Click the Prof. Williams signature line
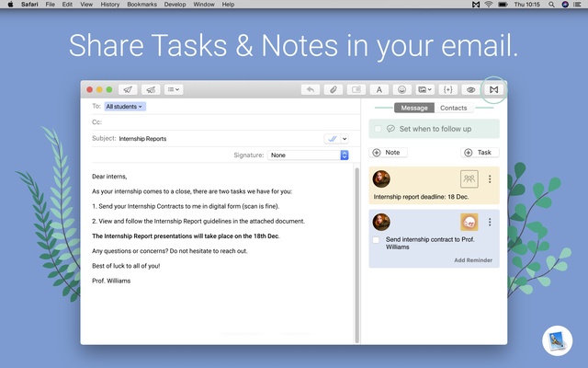The height and width of the screenshot is (368, 588). pyautogui.click(x=111, y=281)
